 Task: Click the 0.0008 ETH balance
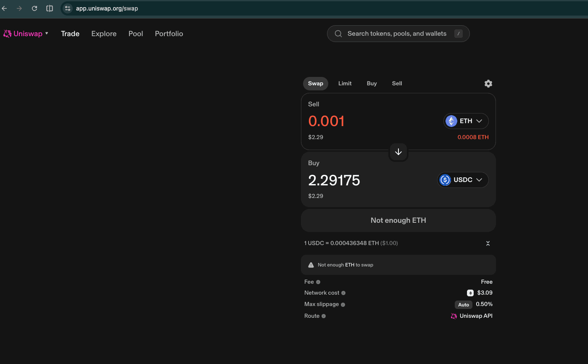(x=473, y=137)
